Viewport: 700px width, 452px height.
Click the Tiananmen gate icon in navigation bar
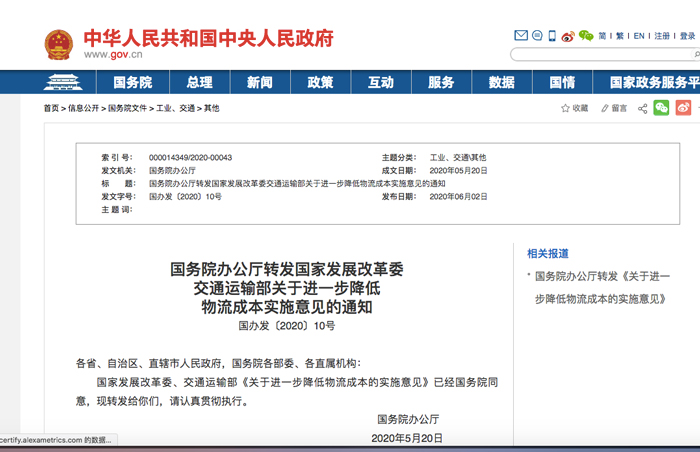(67, 82)
